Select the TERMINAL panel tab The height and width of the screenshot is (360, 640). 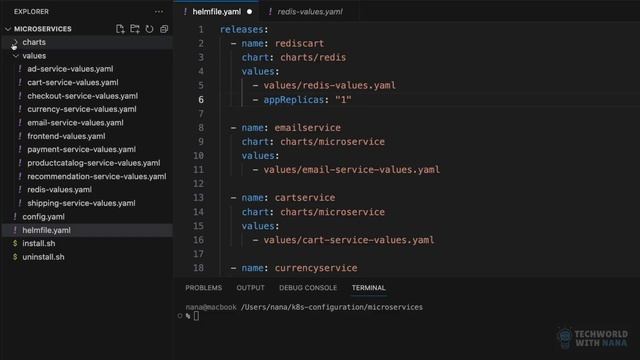coord(369,288)
